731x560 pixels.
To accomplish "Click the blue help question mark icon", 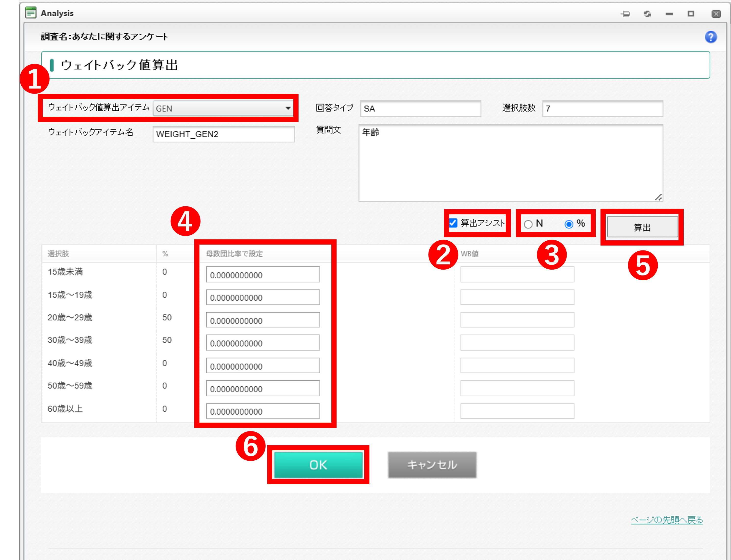I will 711,37.
